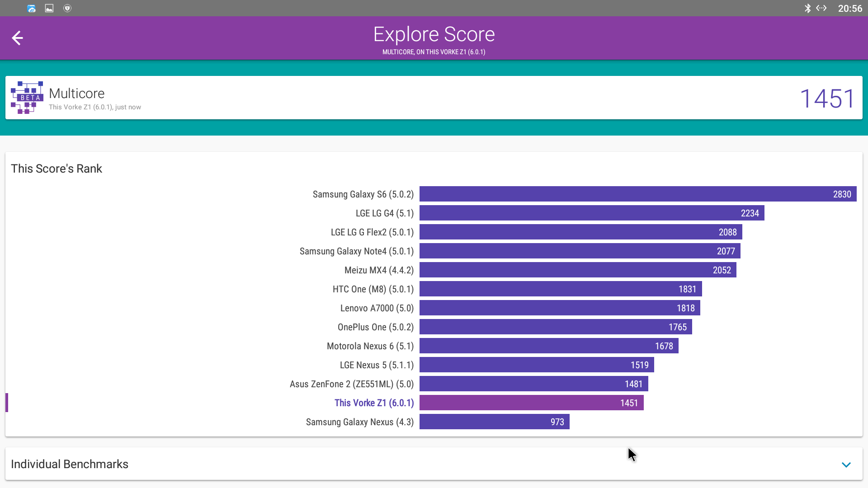Image resolution: width=868 pixels, height=488 pixels.
Task: Tap the shield notification icon
Action: point(67,8)
